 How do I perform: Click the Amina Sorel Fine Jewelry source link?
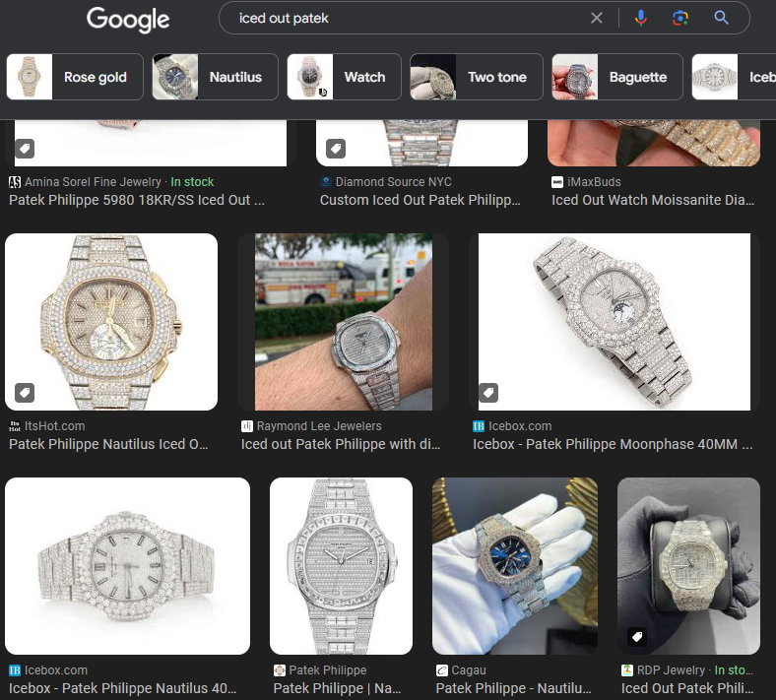tap(93, 182)
